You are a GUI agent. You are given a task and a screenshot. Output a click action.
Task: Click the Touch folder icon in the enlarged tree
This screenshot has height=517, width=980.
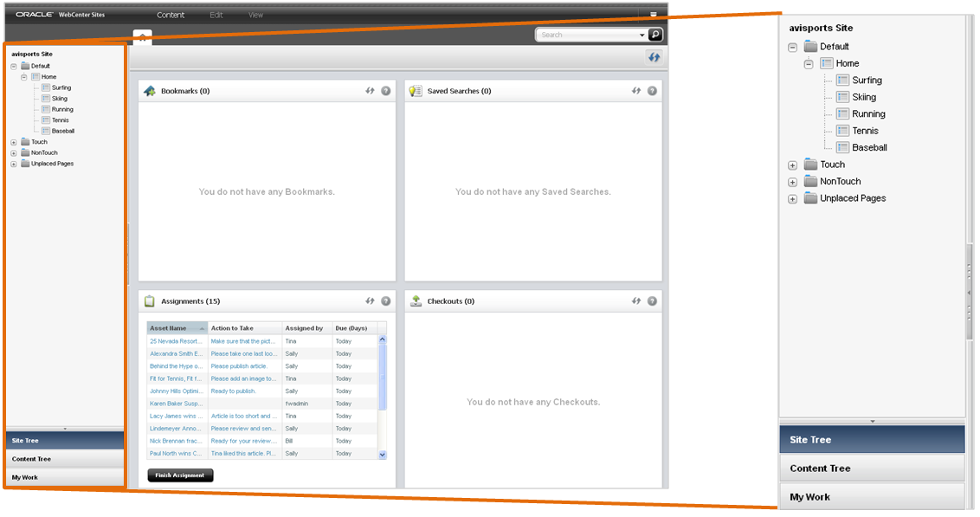tap(810, 165)
